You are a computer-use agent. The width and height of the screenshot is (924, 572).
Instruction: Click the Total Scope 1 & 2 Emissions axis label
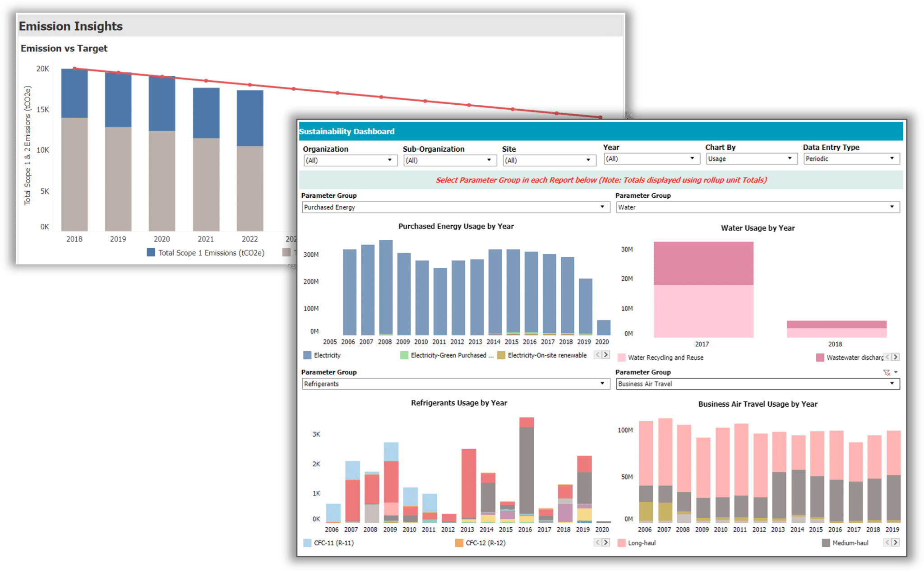[28, 145]
